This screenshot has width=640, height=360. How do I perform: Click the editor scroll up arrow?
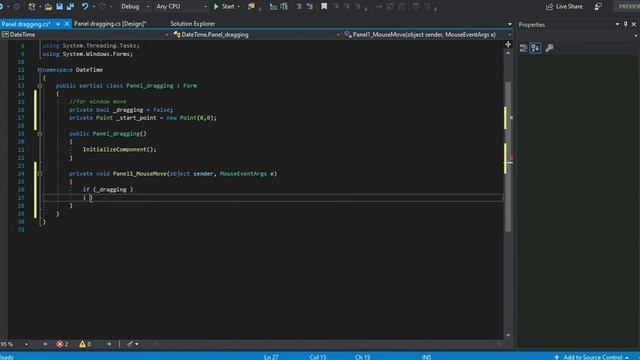[508, 53]
